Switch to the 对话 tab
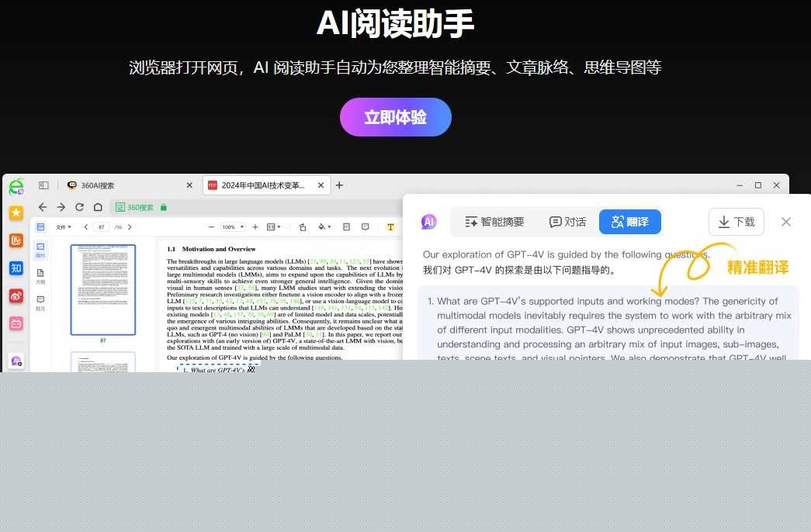The width and height of the screenshot is (811, 532). click(x=567, y=222)
